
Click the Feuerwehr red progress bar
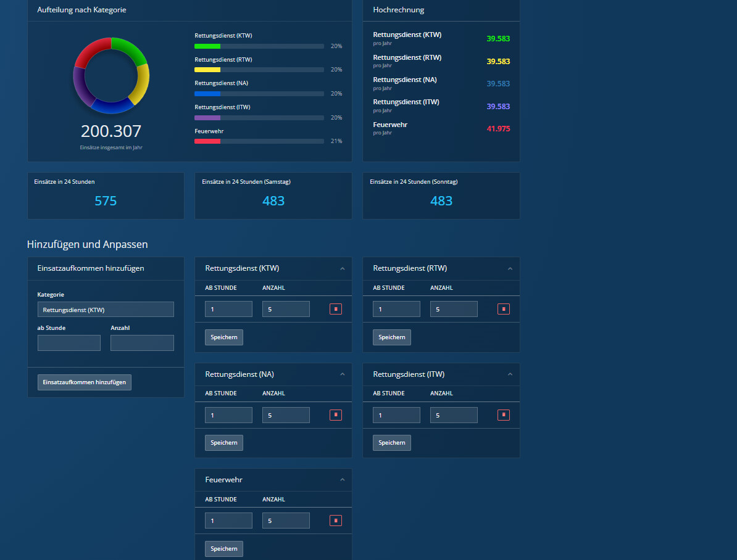tap(207, 141)
